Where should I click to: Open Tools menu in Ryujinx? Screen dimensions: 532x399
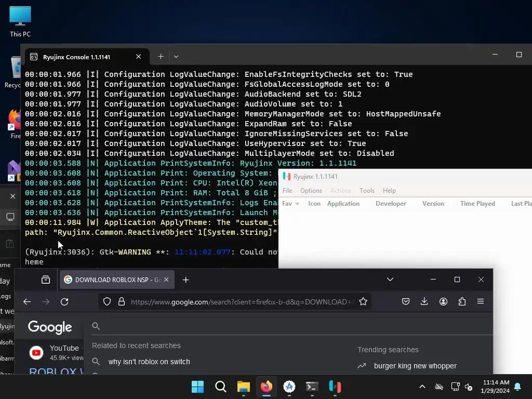coord(367,191)
